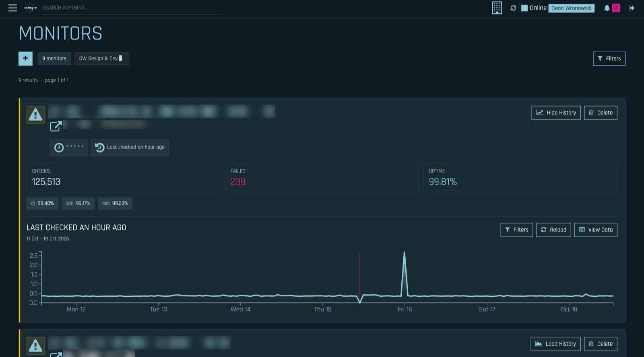Select the 30D 99.17% uptime chip
The width and height of the screenshot is (644, 357).
point(78,203)
